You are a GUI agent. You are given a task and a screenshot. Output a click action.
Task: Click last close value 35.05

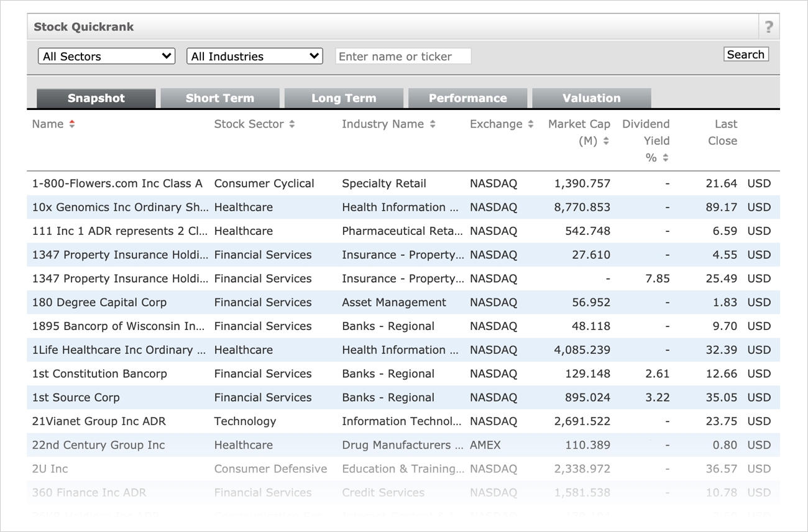(722, 397)
